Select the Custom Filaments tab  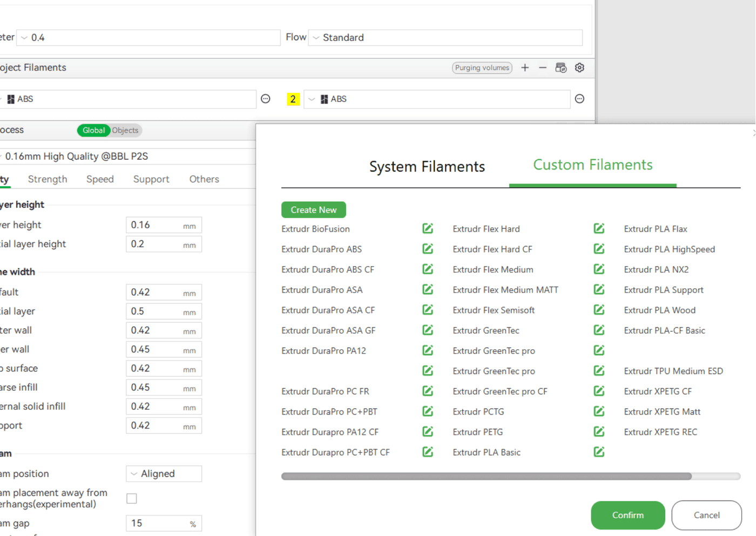(x=593, y=165)
